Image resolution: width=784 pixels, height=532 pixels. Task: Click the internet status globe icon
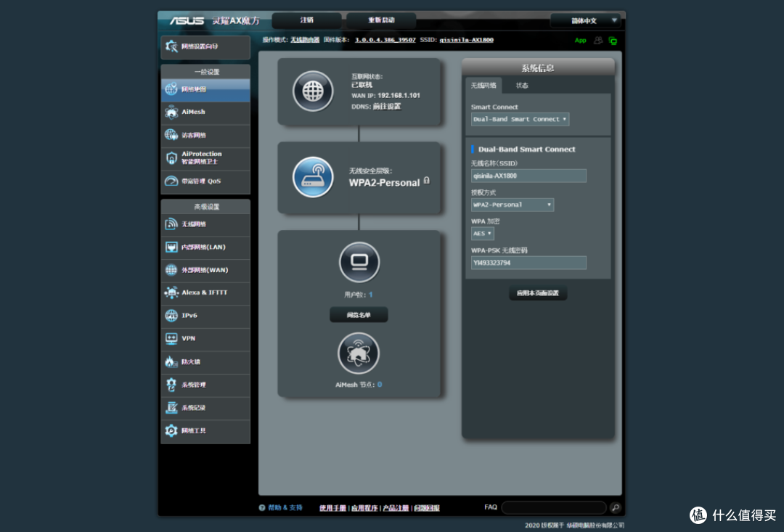click(x=313, y=91)
